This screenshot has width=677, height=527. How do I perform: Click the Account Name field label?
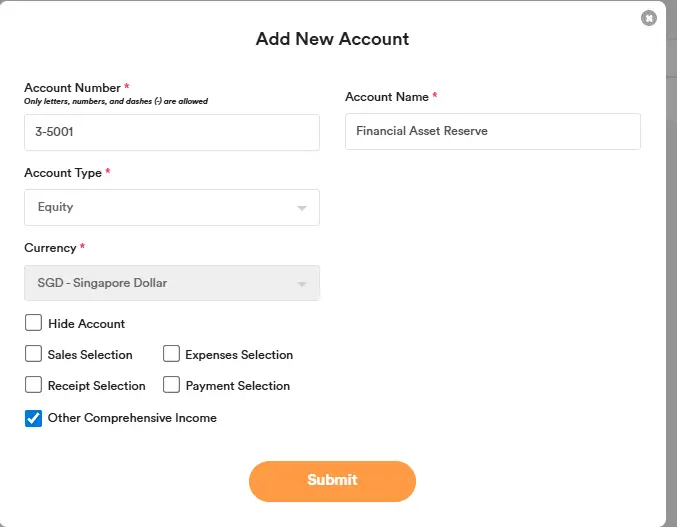point(386,97)
